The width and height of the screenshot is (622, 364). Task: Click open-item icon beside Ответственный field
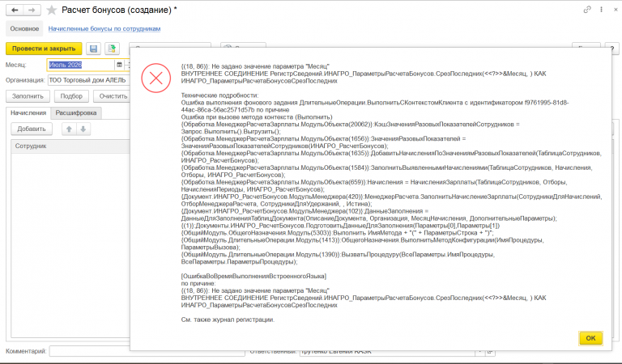490,351
